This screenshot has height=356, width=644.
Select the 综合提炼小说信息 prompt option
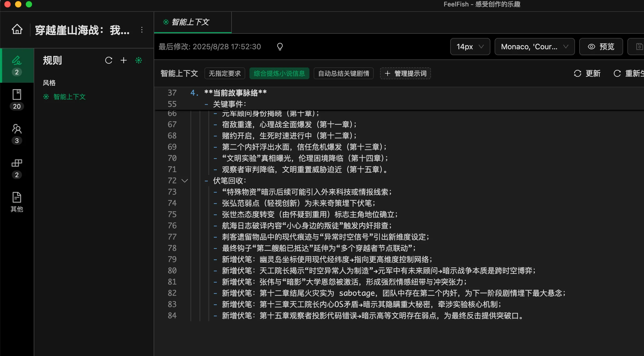pos(279,73)
